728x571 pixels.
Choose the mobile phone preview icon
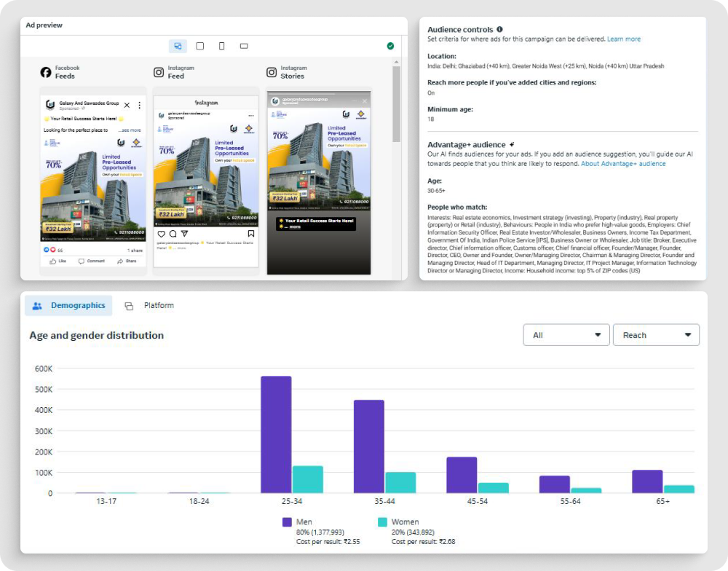point(222,46)
